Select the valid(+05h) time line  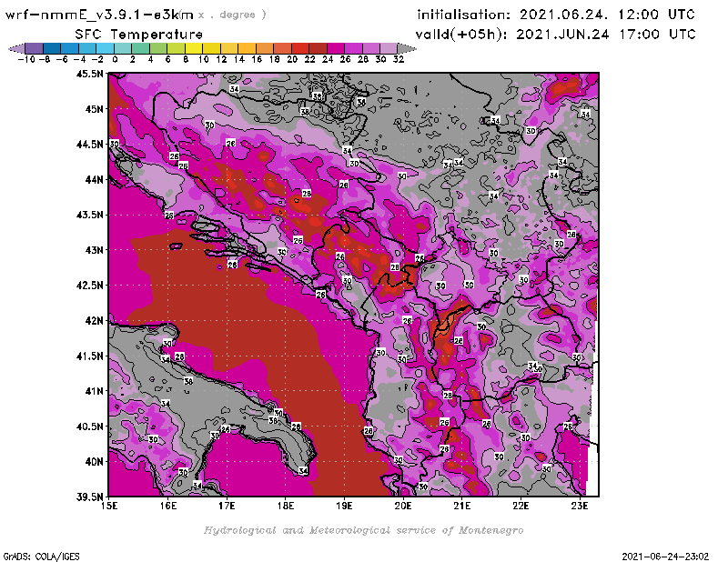point(556,35)
